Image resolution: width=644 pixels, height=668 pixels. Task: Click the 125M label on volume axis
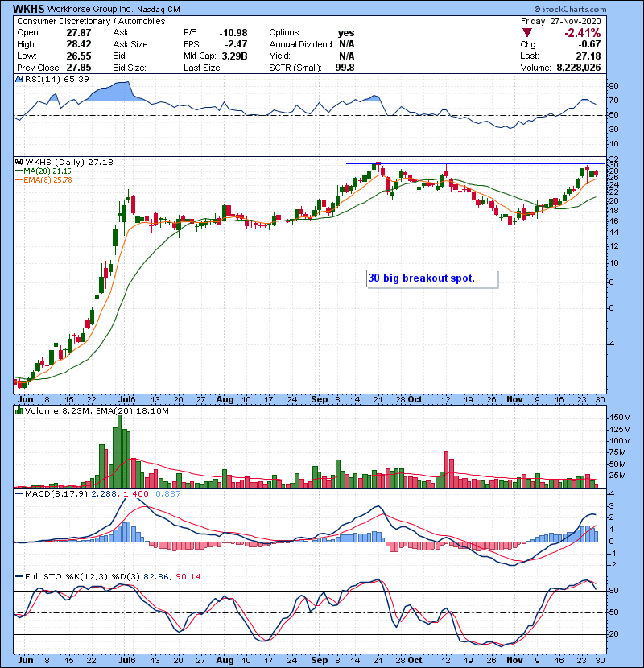[621, 429]
